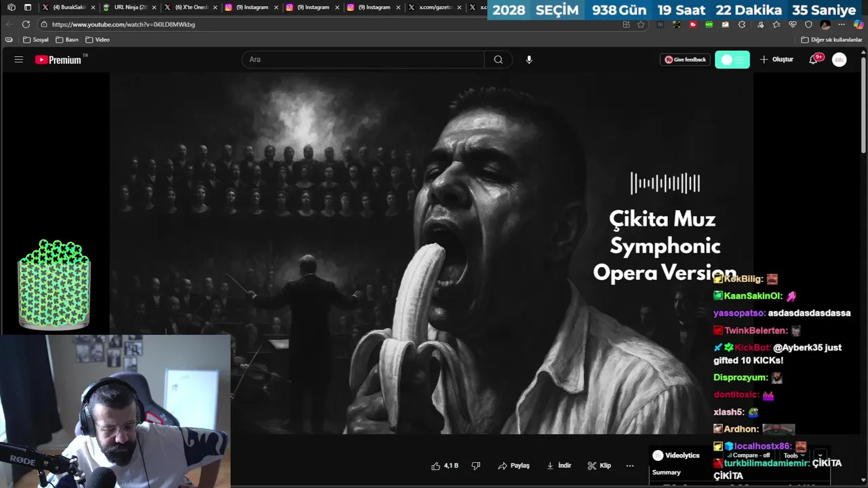Viewport: 868px width, 488px height.
Task: Open the 'Sosyal' bookmarks folder
Action: coord(36,40)
